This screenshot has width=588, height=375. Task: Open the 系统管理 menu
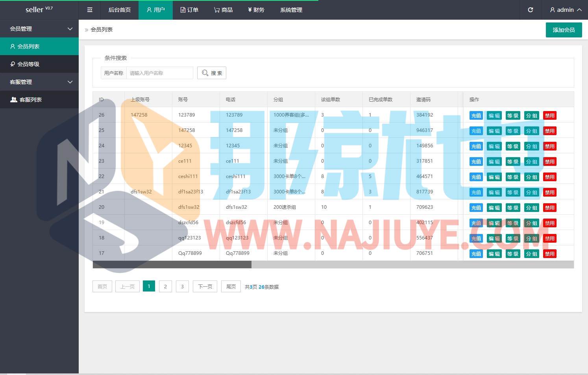tap(291, 10)
